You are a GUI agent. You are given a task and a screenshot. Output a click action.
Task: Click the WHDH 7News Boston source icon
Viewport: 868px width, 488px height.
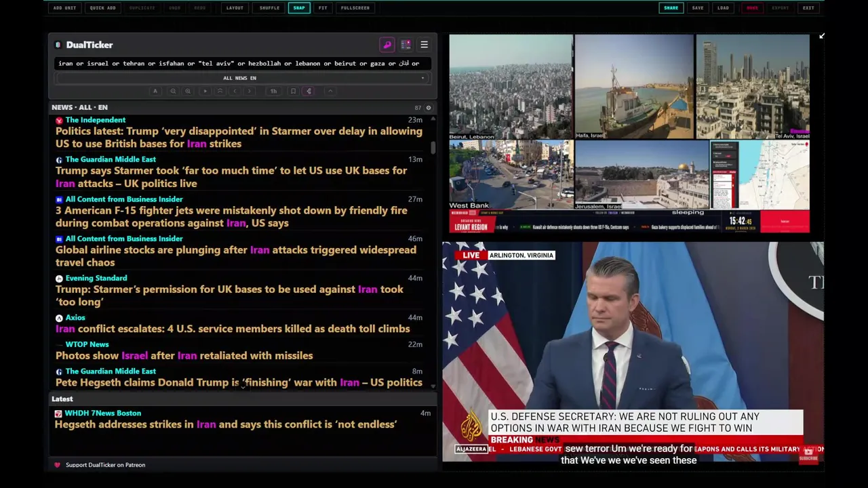[58, 413]
